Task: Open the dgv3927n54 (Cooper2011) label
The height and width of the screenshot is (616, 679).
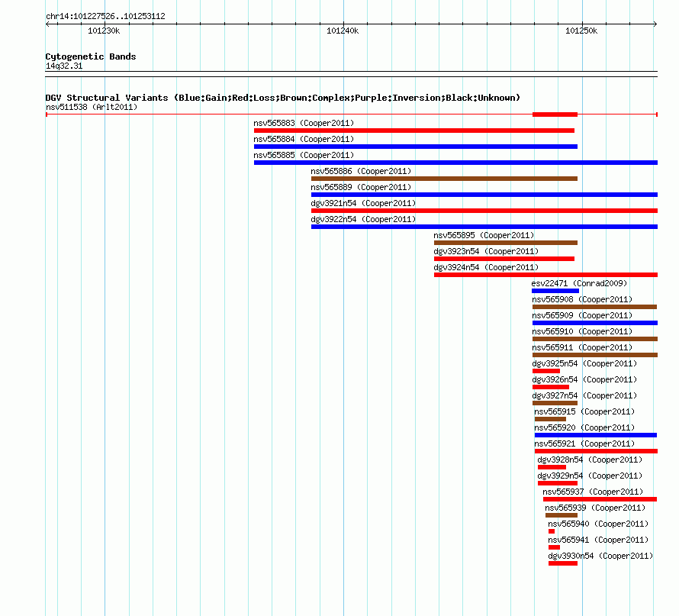Action: click(x=584, y=395)
